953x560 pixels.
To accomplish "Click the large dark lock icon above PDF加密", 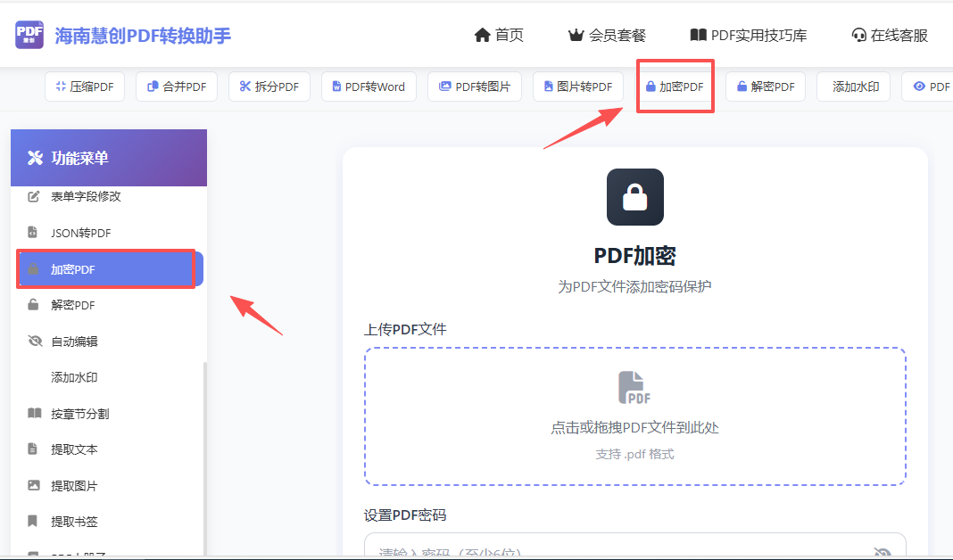I will (x=635, y=197).
